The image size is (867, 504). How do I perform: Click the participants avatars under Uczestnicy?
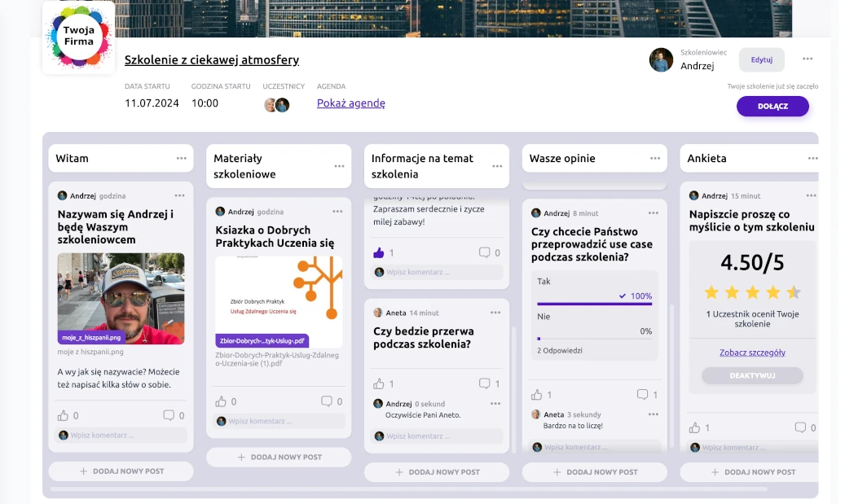[276, 105]
